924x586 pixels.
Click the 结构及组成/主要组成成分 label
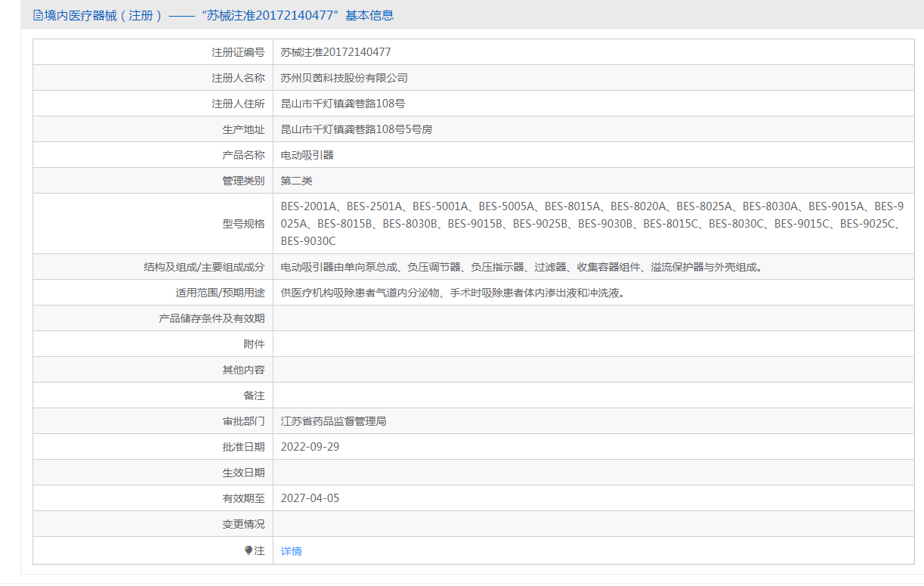pyautogui.click(x=204, y=267)
